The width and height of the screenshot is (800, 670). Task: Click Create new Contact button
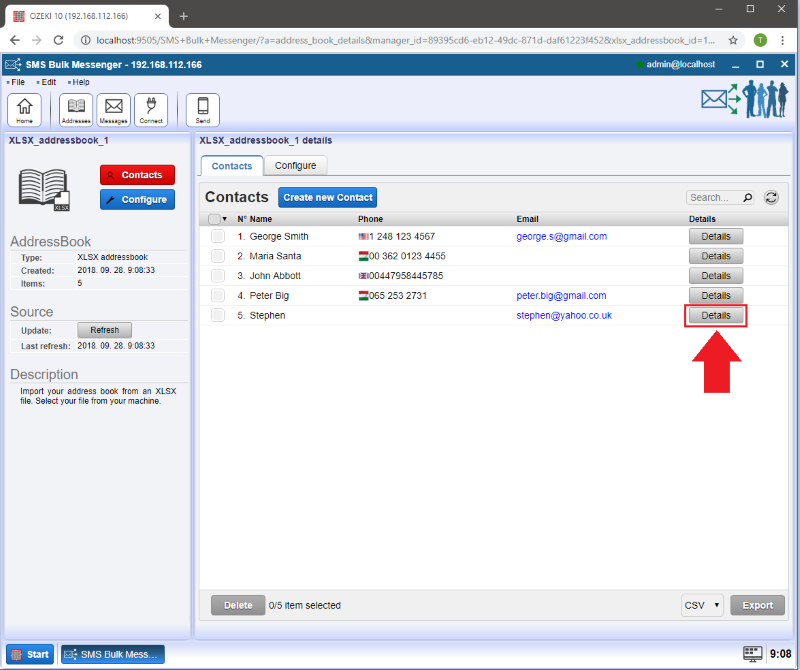[327, 198]
